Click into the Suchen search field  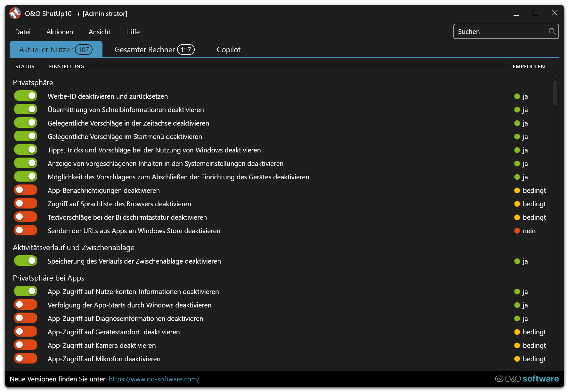[x=501, y=32]
